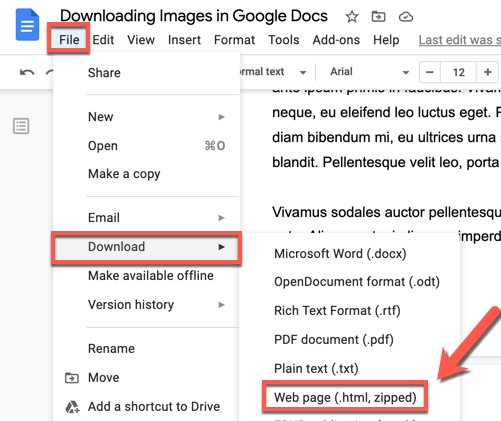Image resolution: width=501 pixels, height=421 pixels.
Task: Click the folder icon beside Move
Action: pos(72,378)
